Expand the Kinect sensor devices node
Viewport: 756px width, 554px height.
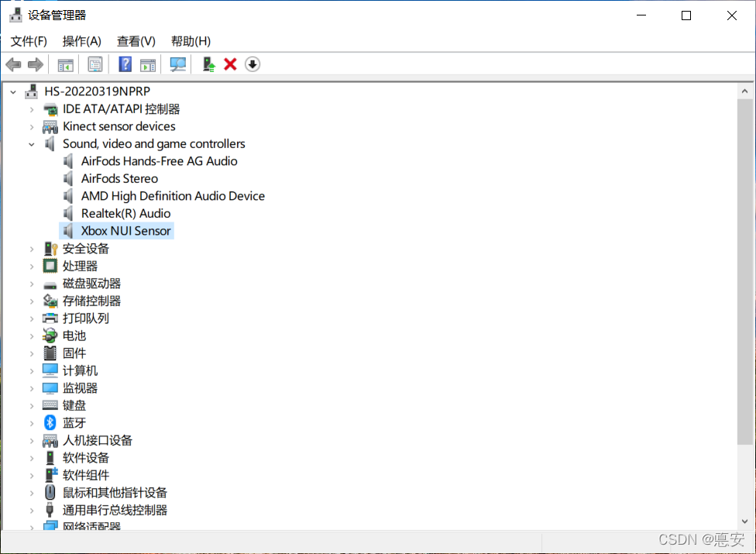(32, 127)
